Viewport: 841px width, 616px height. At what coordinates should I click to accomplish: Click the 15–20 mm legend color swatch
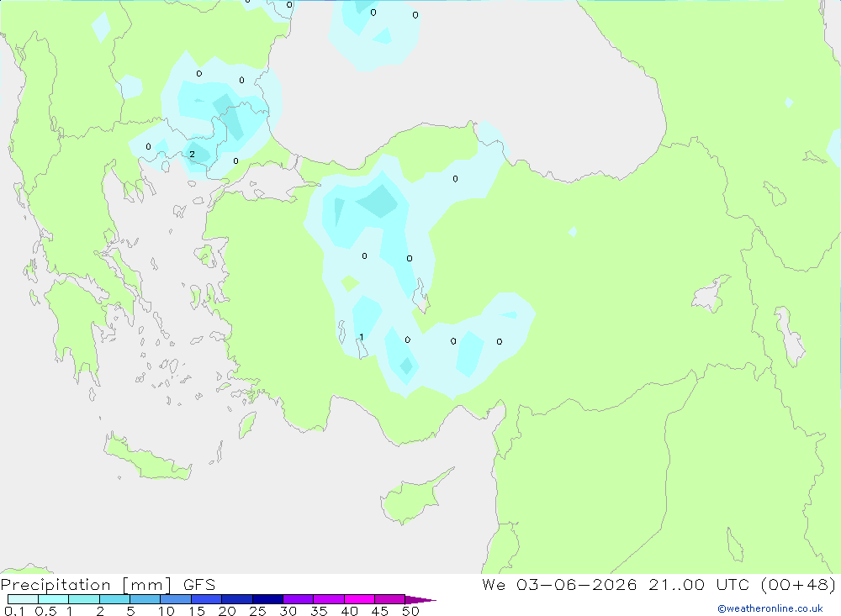click(206, 599)
